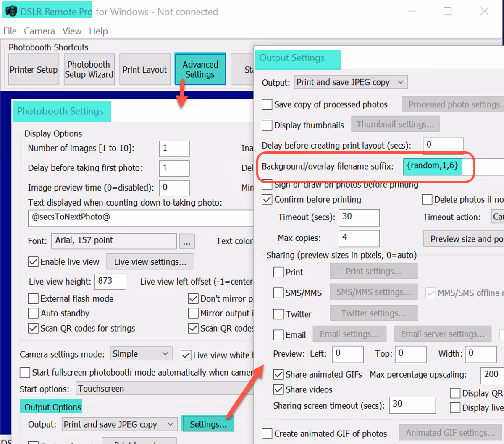Open the Camera settings mode dropdown
Viewport: 504px width, 444px height.
tap(142, 354)
